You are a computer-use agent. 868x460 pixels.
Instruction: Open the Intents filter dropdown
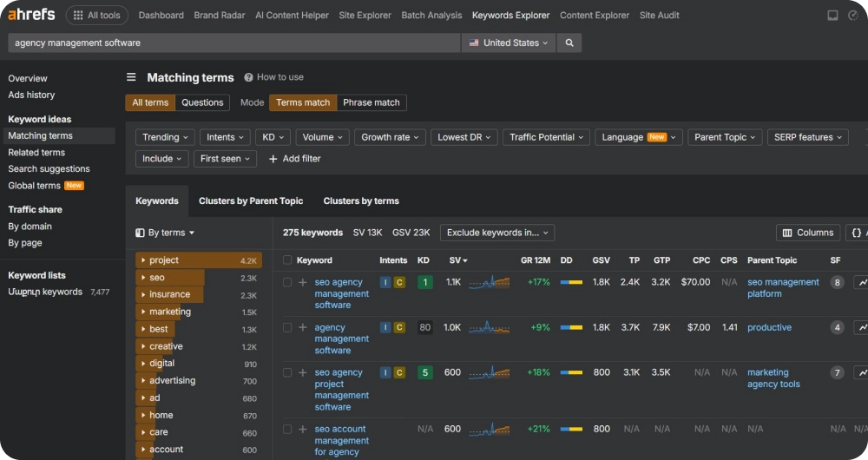225,137
